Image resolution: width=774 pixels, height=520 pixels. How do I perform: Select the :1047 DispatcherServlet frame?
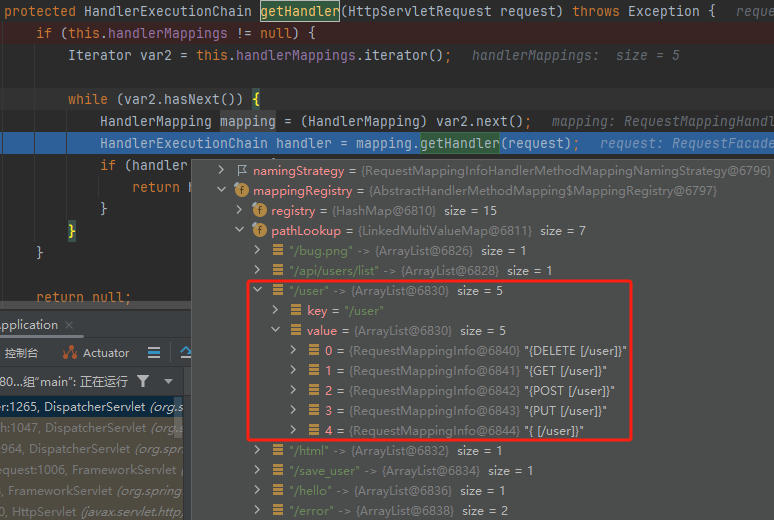[91, 428]
